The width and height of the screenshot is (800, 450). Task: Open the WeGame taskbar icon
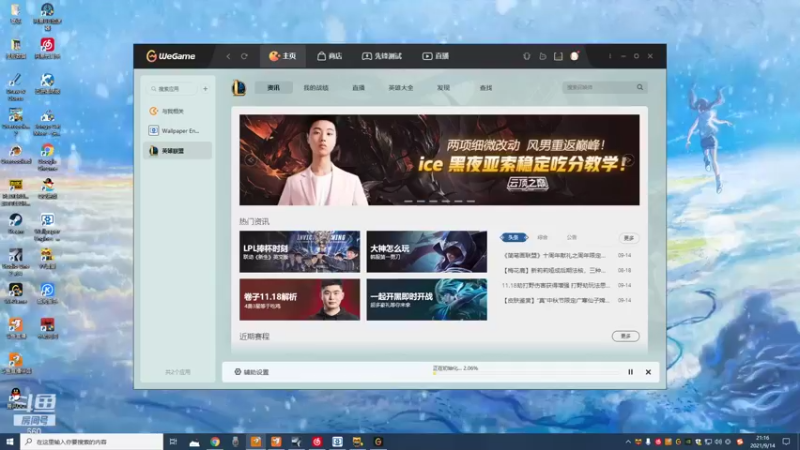click(378, 441)
